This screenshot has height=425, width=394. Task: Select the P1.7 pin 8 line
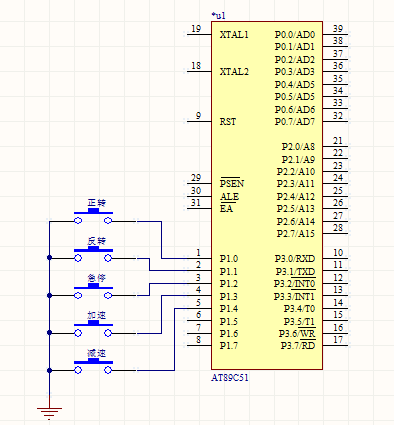click(199, 345)
